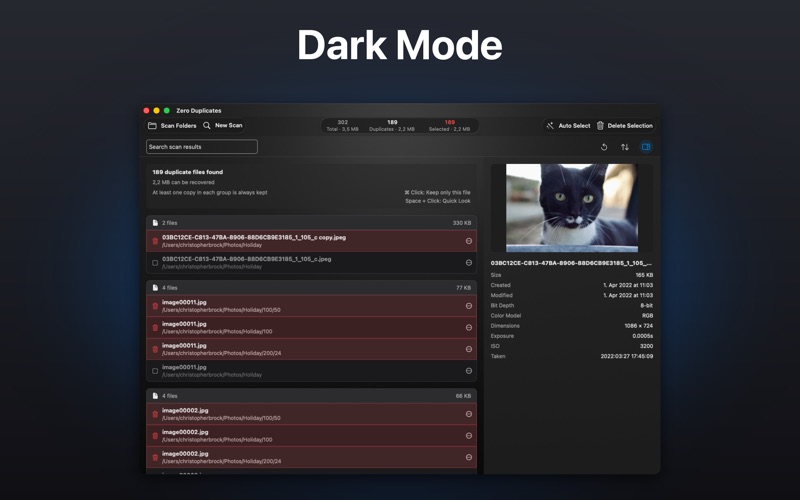The width and height of the screenshot is (800, 500).
Task: Select the '330 KB' group size text
Action: (x=462, y=223)
